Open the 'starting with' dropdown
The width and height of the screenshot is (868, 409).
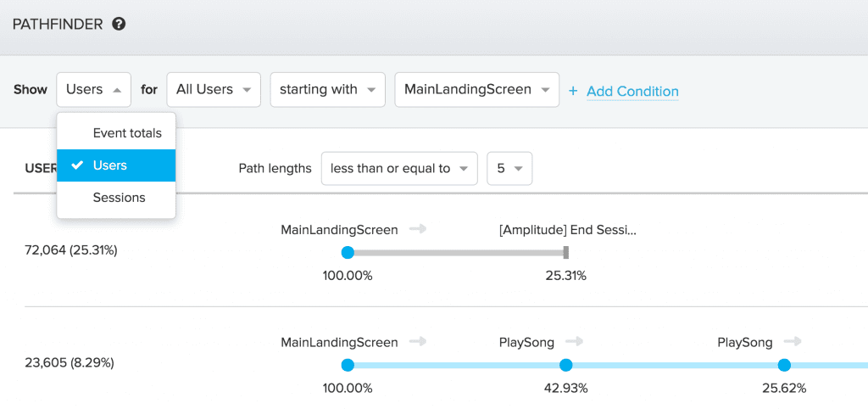pyautogui.click(x=327, y=89)
